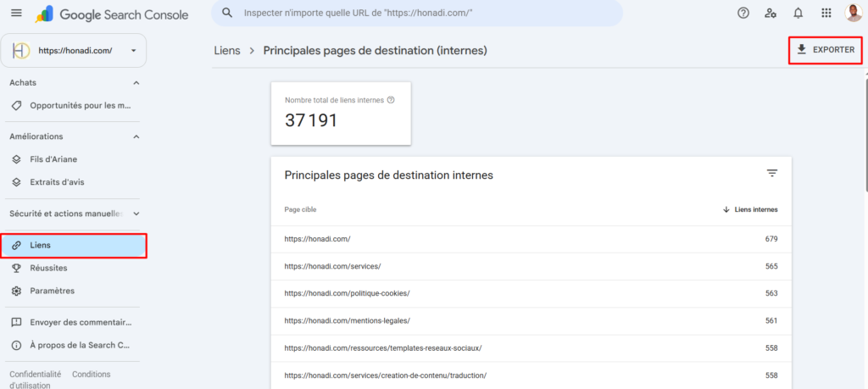Click the search magnifier icon
The height and width of the screenshot is (389, 868).
coord(227,13)
